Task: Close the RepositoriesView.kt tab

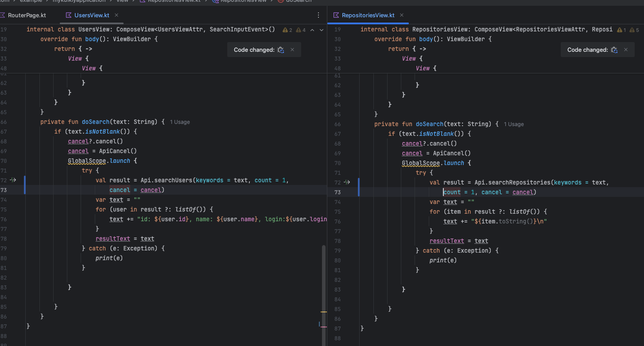Action: [402, 15]
